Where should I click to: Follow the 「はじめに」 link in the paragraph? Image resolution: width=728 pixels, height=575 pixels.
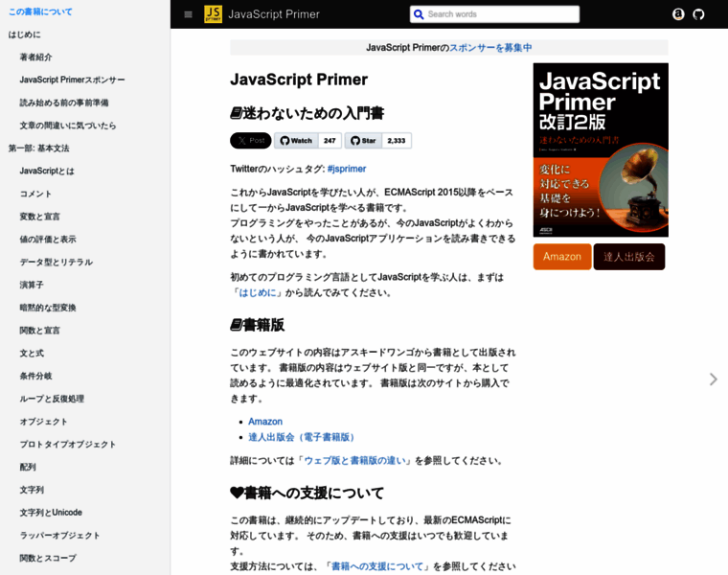tap(258, 292)
